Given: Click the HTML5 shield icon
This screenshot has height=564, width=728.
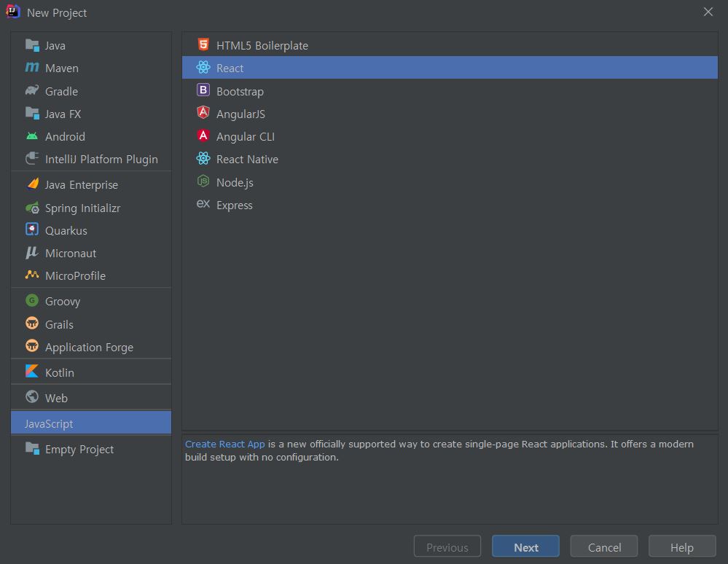Looking at the screenshot, I should coord(203,44).
